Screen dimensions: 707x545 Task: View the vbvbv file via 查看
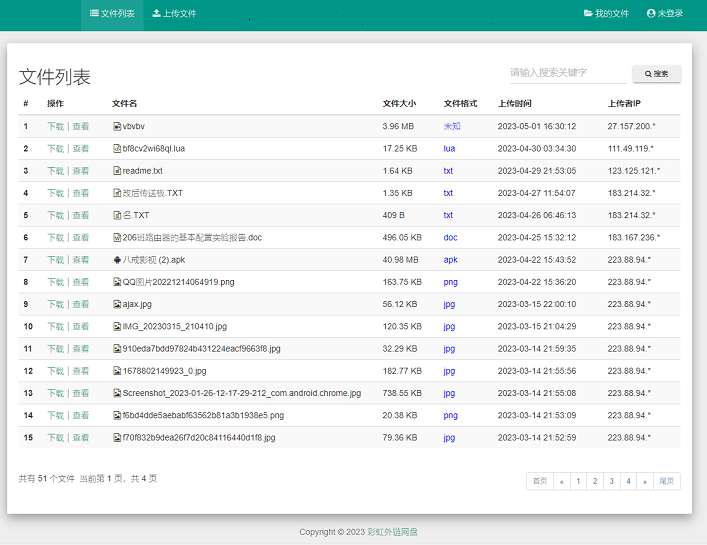[x=81, y=126]
